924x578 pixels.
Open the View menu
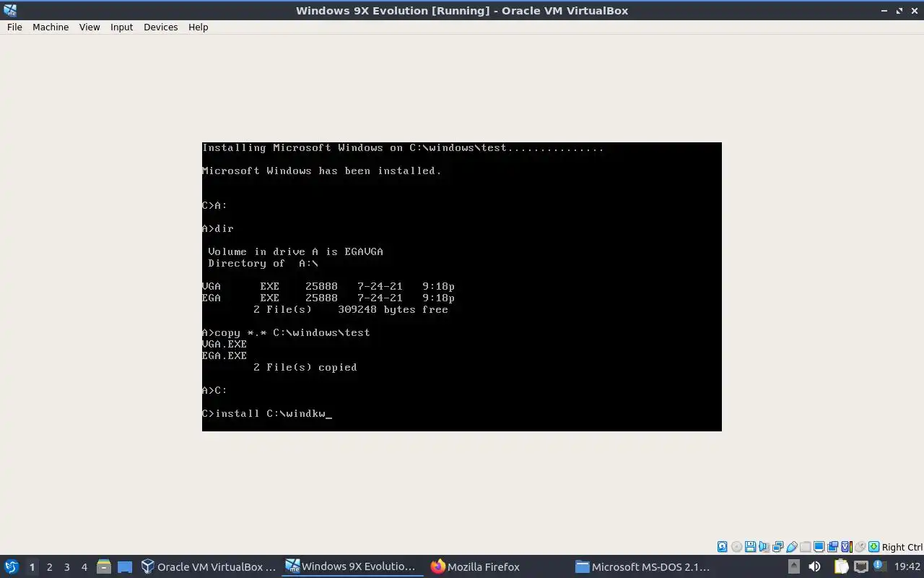coord(90,27)
